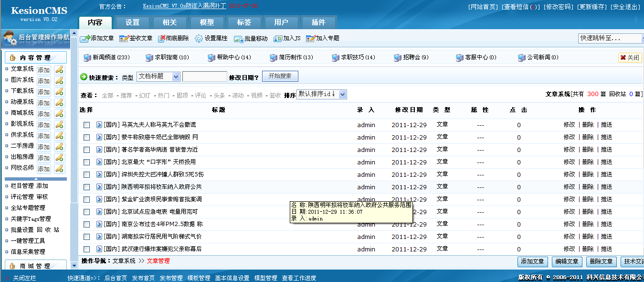Open the 客服中心 (0) channel icon
This screenshot has width=644, height=282.
pyautogui.click(x=460, y=57)
